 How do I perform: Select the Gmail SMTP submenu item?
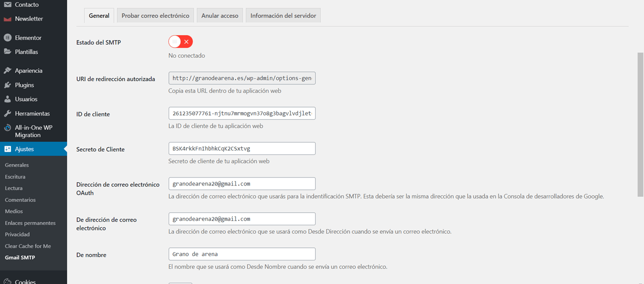20,257
